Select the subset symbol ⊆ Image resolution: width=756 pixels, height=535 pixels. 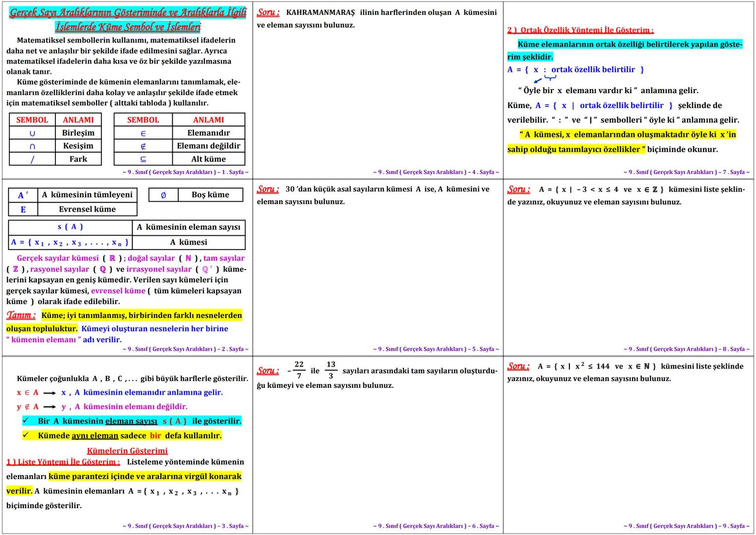pos(143,159)
